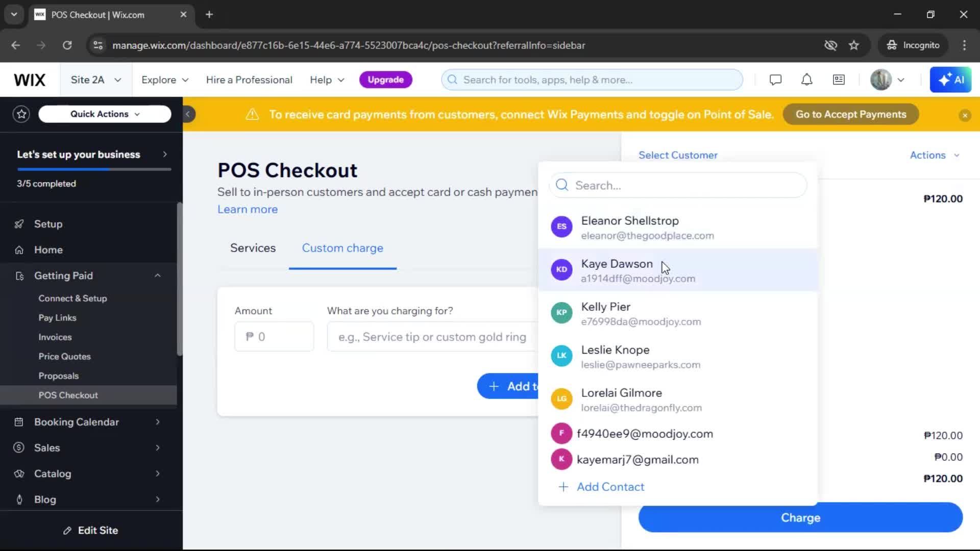Image resolution: width=980 pixels, height=551 pixels.
Task: Expand the Sales section chevron
Action: pos(158,448)
